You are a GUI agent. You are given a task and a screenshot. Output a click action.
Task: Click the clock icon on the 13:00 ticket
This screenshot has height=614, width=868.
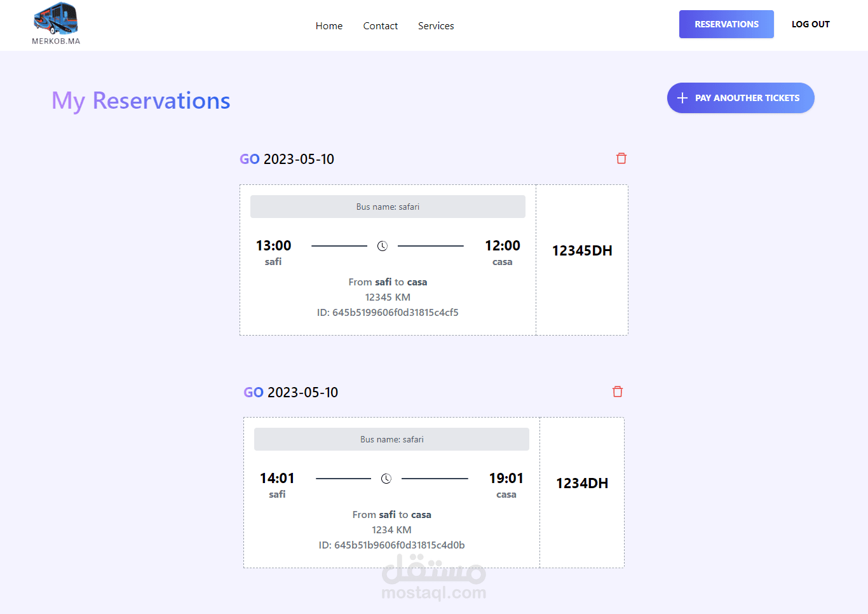click(x=383, y=246)
